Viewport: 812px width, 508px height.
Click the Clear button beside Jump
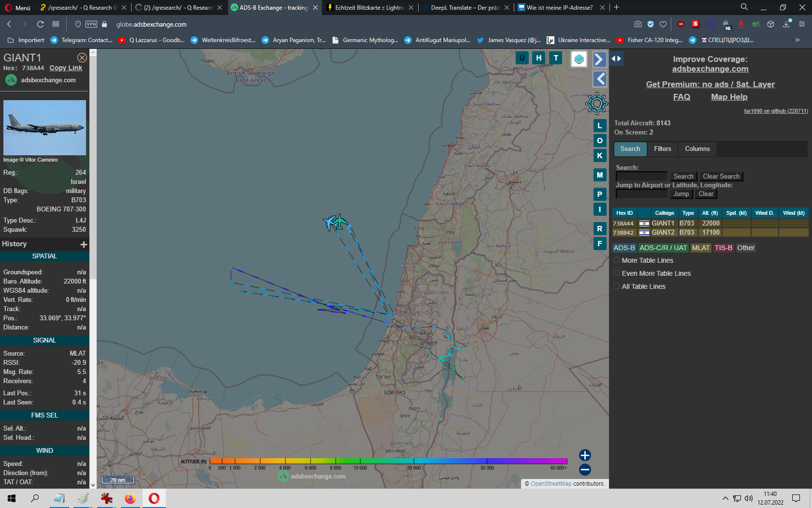point(706,194)
